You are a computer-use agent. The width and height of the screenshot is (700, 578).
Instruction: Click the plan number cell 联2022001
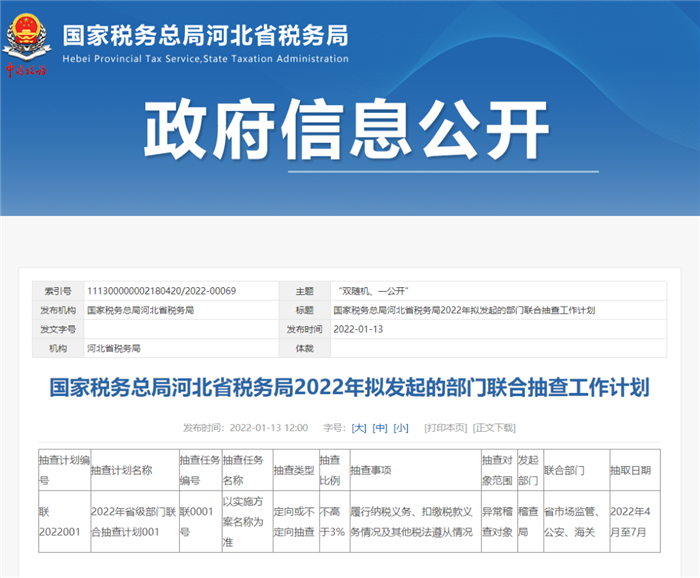click(x=65, y=522)
